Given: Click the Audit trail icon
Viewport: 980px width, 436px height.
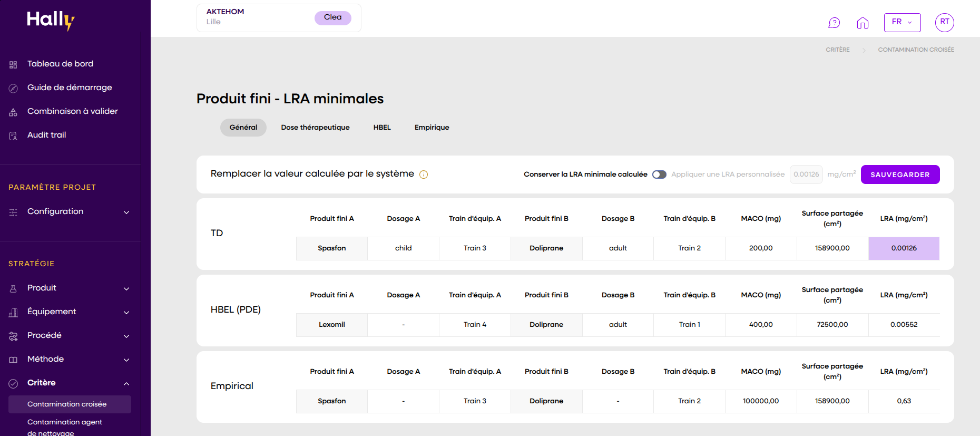Looking at the screenshot, I should coord(13,135).
